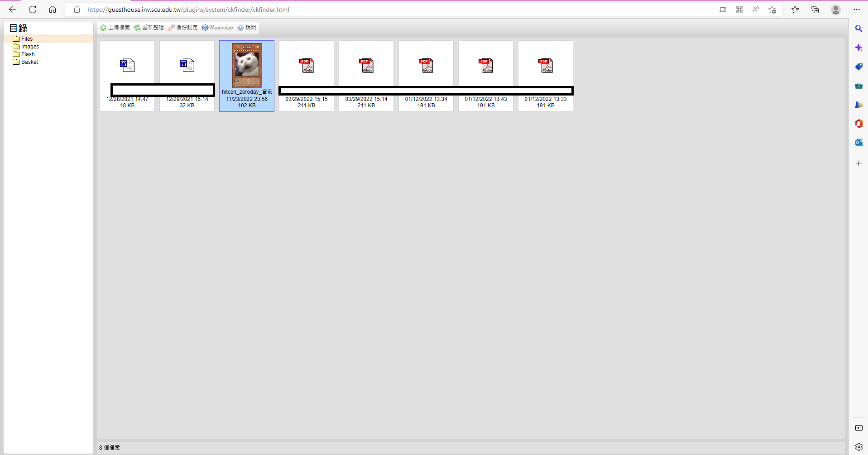This screenshot has height=455, width=868.
Task: Reload the page with refresh icon
Action: coord(33,10)
